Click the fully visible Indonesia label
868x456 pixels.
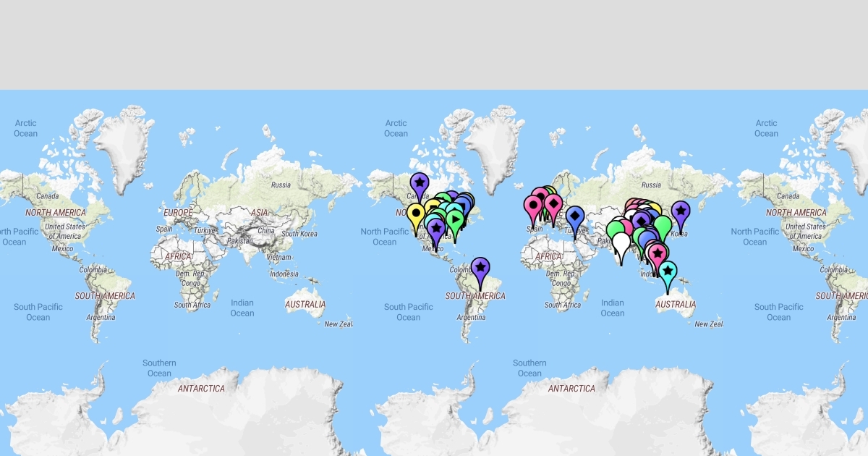(x=284, y=274)
